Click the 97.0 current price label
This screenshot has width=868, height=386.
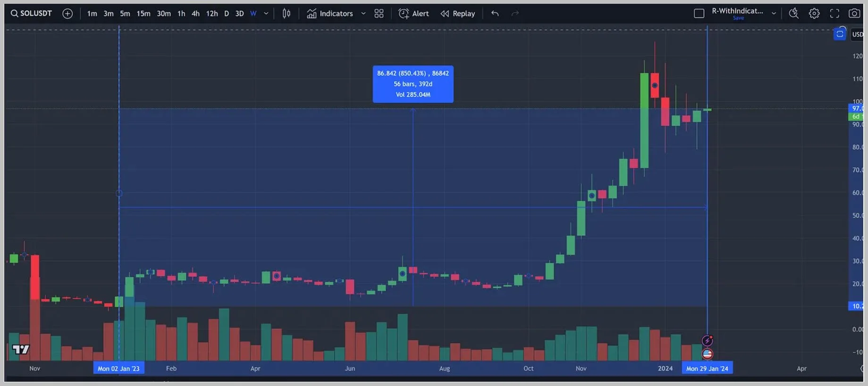[857, 109]
